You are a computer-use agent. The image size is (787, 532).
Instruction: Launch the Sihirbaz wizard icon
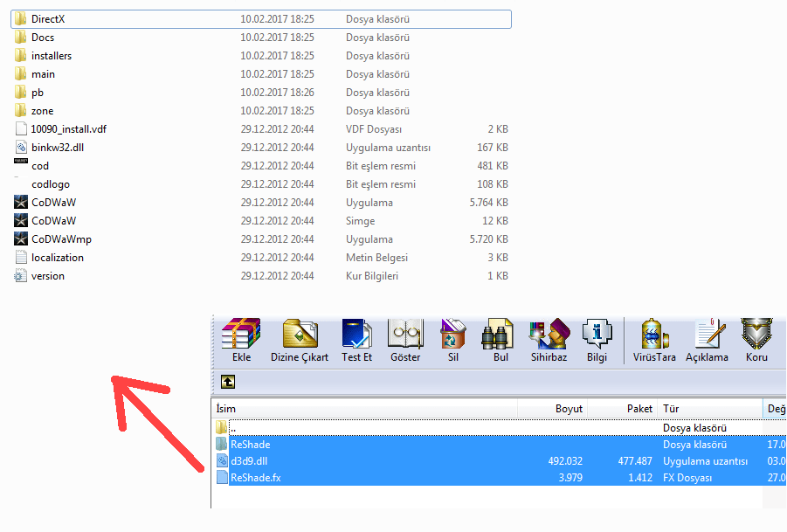pos(549,340)
